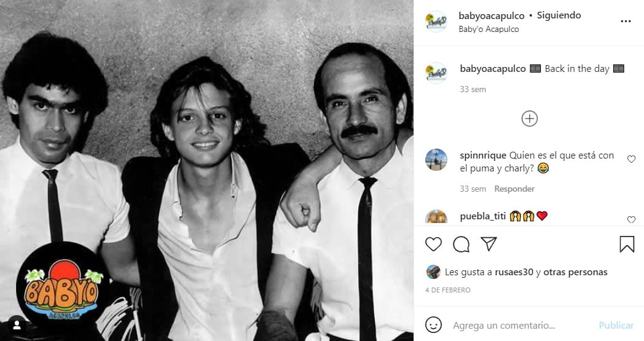The height and width of the screenshot is (341, 644).
Task: Share the post via paper plane icon
Action: tap(489, 244)
